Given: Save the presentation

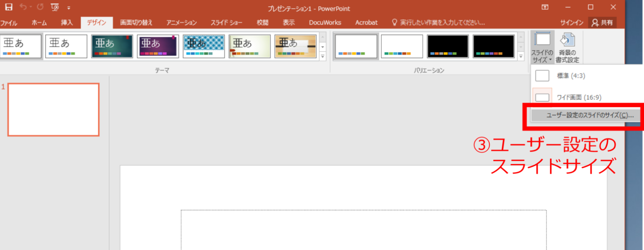Looking at the screenshot, I should [x=9, y=7].
